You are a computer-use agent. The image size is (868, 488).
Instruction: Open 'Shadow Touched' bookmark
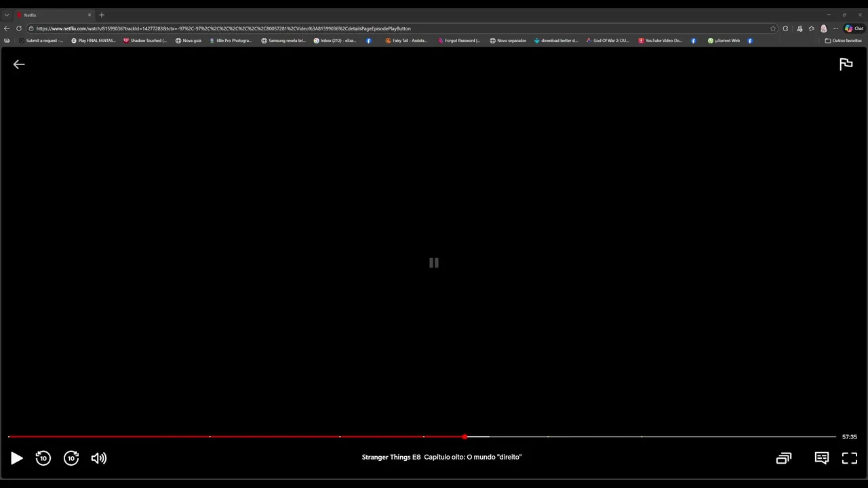click(x=145, y=41)
